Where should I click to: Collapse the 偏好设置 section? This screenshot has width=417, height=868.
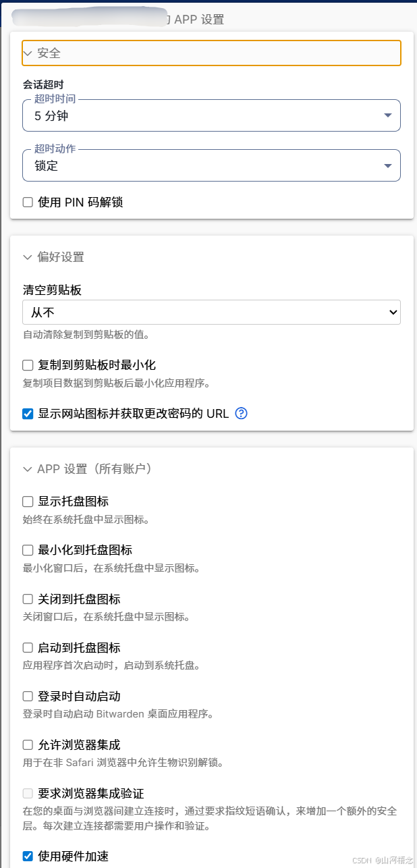[28, 257]
